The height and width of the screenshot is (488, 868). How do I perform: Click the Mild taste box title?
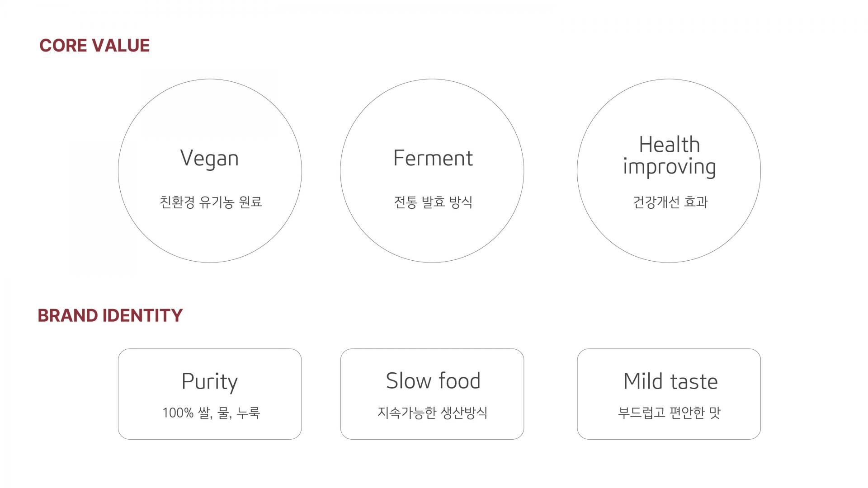click(x=670, y=381)
